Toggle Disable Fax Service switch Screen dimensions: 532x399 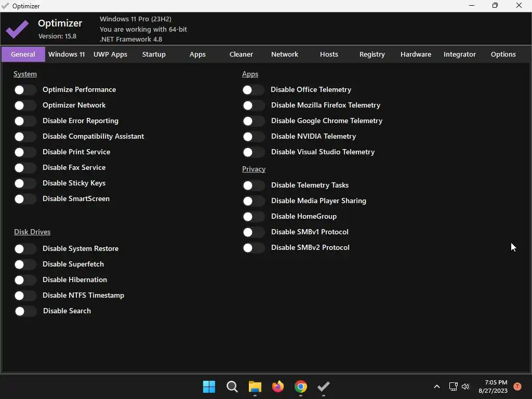(25, 168)
